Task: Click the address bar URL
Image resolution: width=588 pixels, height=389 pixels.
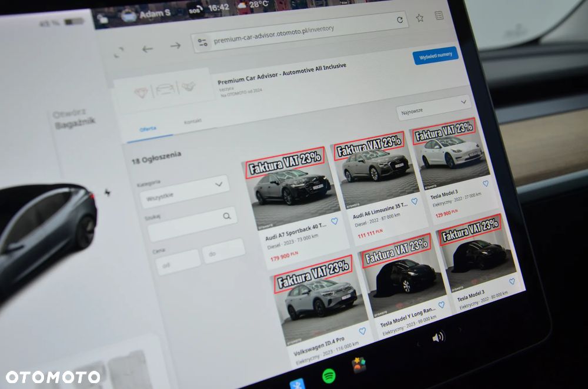Action: [273, 35]
